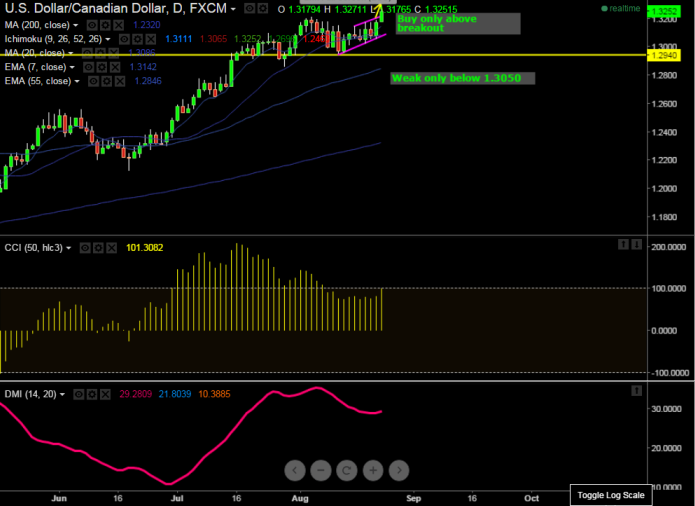Screen dimensions: 695x506
Task: Click the Toggle Log Scale button
Action: click(x=610, y=495)
